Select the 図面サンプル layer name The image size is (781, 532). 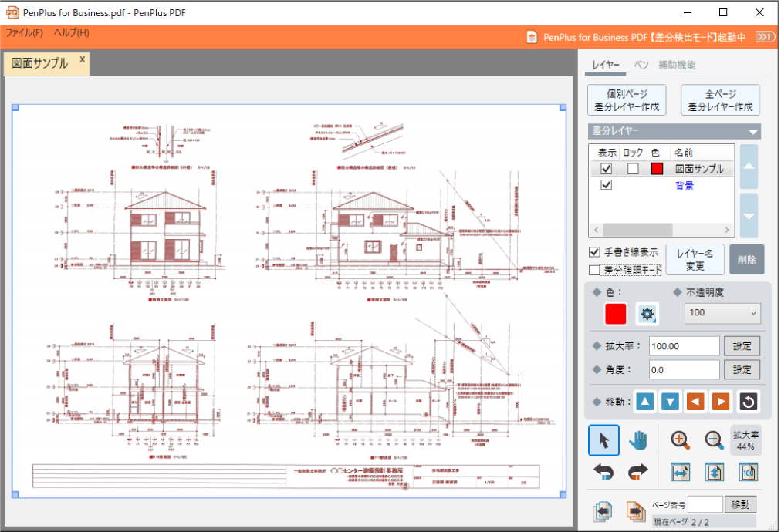pyautogui.click(x=699, y=169)
